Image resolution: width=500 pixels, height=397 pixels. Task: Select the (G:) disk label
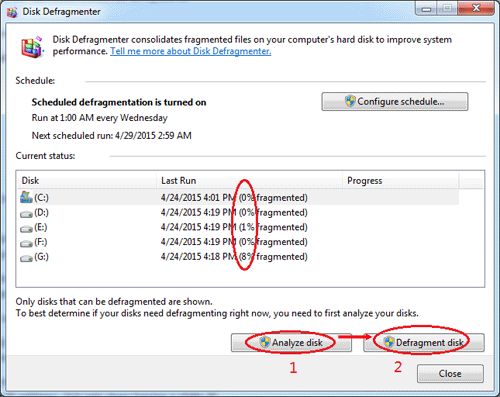(41, 256)
